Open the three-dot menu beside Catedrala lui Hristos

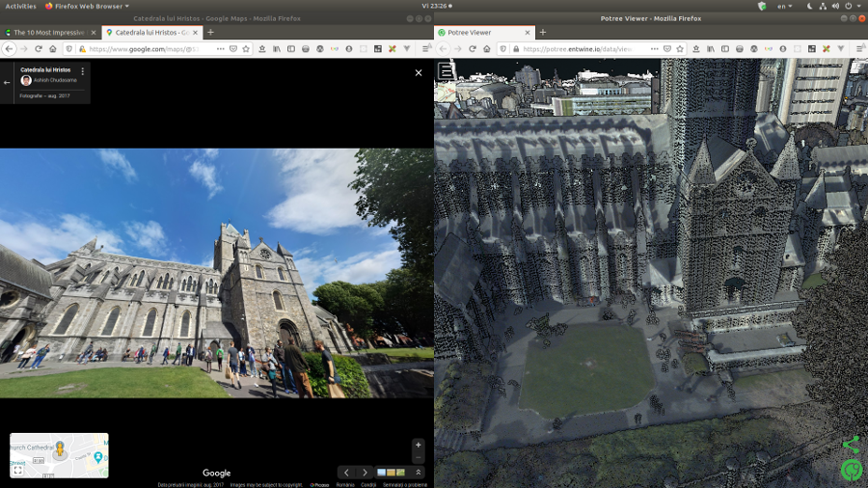click(83, 71)
